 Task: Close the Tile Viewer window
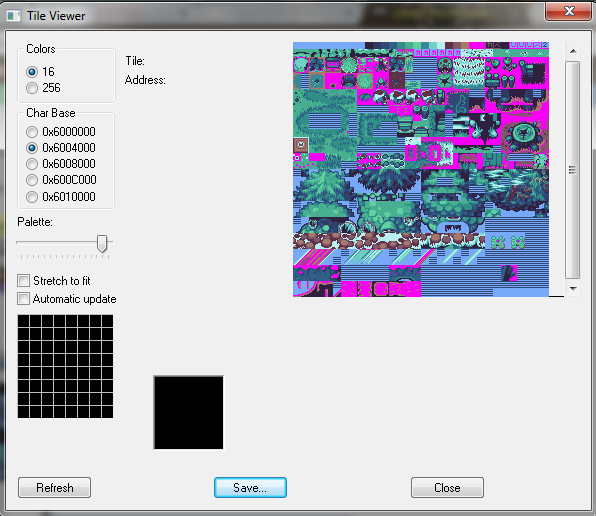click(568, 11)
